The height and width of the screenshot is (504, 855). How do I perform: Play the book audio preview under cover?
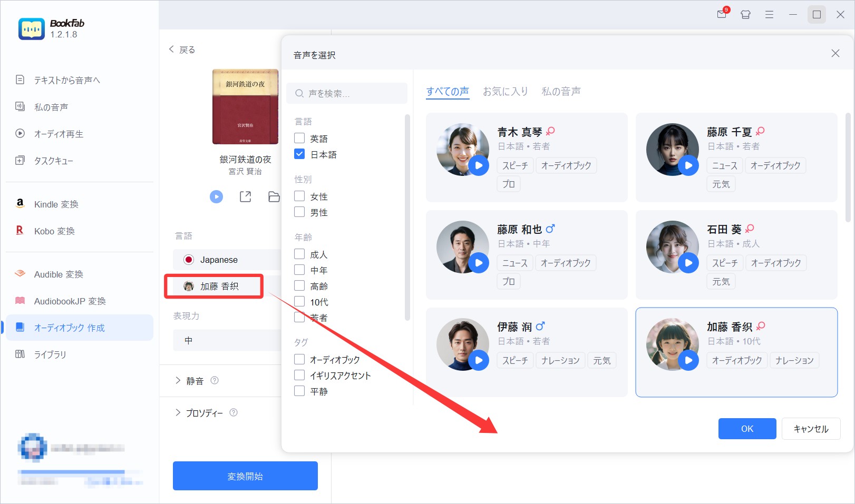(x=216, y=196)
